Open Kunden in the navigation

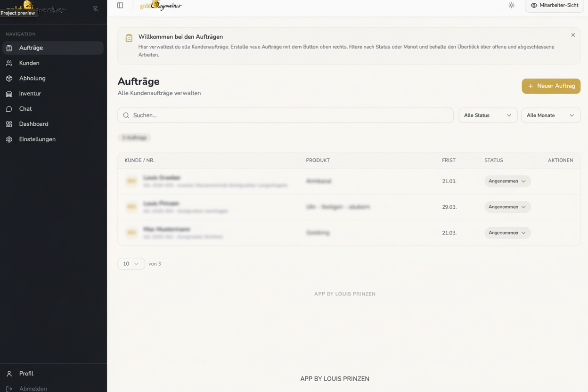[29, 63]
